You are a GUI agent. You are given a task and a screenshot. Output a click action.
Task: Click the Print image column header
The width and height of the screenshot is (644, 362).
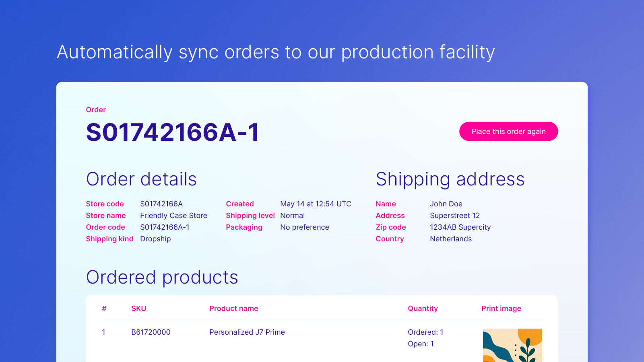(501, 309)
